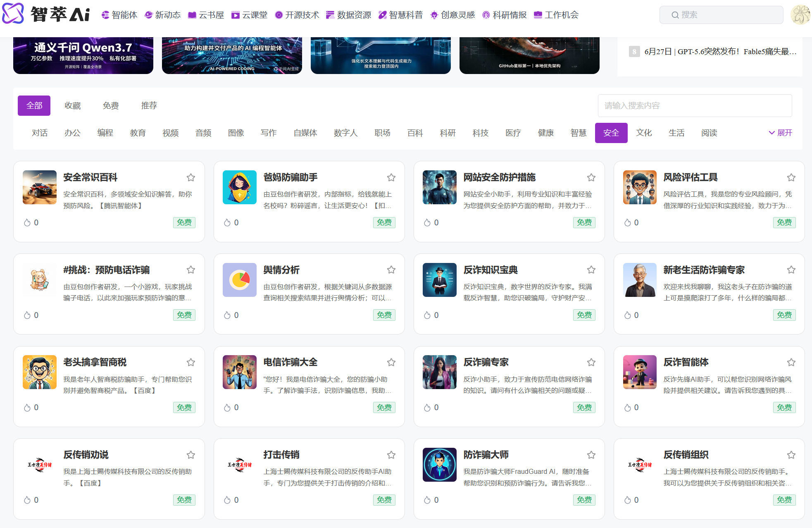
Task: Favorite the 爸妈防骗助手 card with its star
Action: pos(391,177)
